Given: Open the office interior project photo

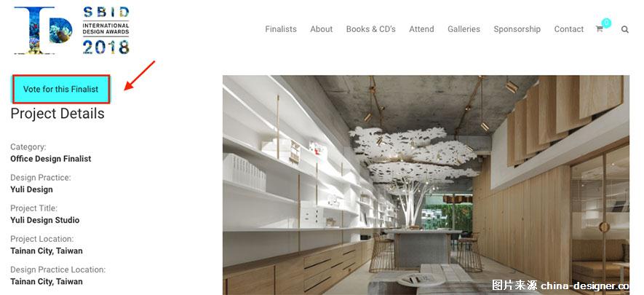Looking at the screenshot, I should click(x=426, y=185).
